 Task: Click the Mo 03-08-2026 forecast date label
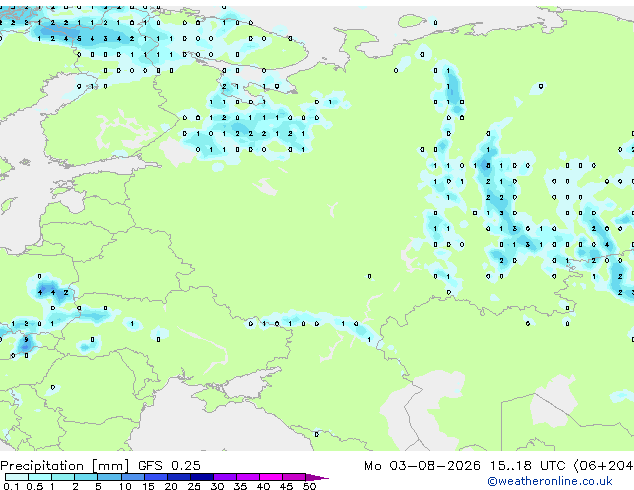pos(423,465)
